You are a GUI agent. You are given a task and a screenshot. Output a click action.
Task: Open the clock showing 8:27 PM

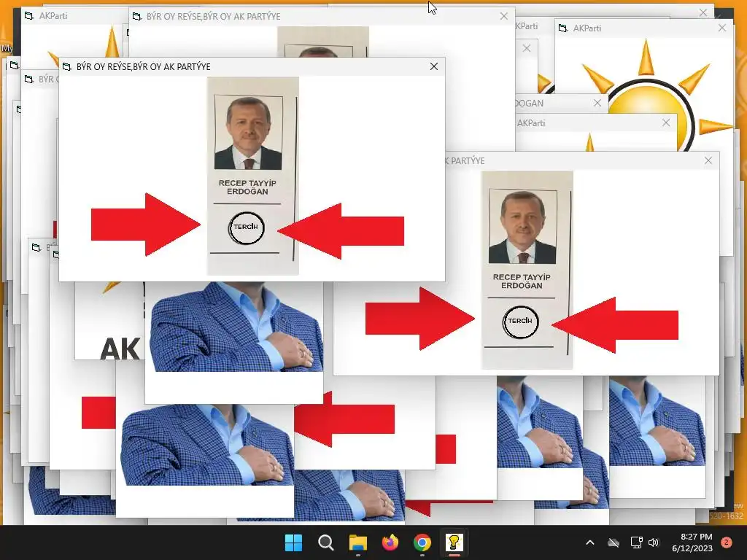(x=692, y=542)
